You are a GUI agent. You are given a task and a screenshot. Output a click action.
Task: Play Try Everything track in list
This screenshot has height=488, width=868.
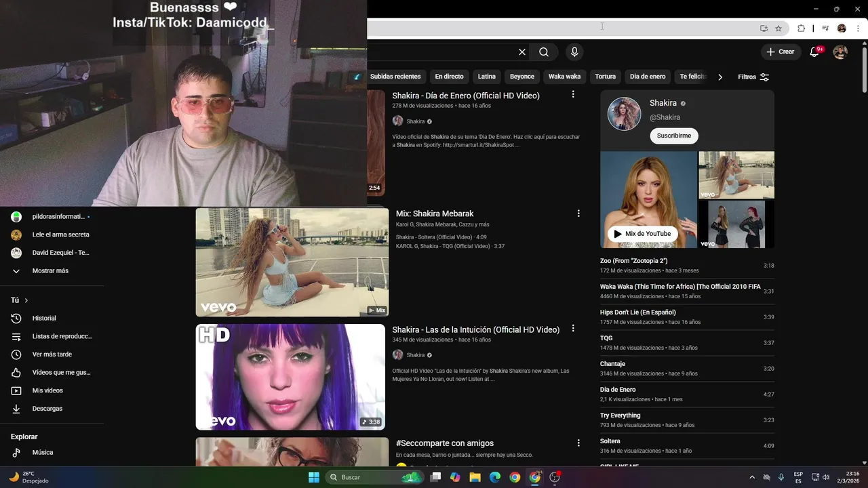687,420
